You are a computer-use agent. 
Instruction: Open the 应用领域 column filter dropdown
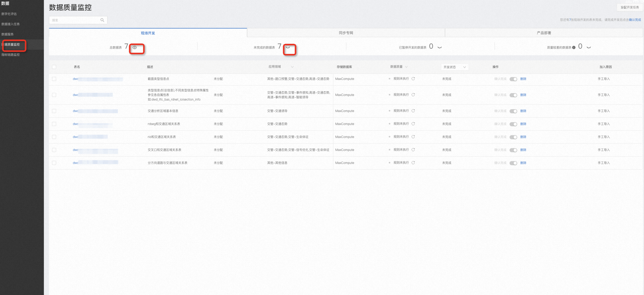click(x=292, y=67)
